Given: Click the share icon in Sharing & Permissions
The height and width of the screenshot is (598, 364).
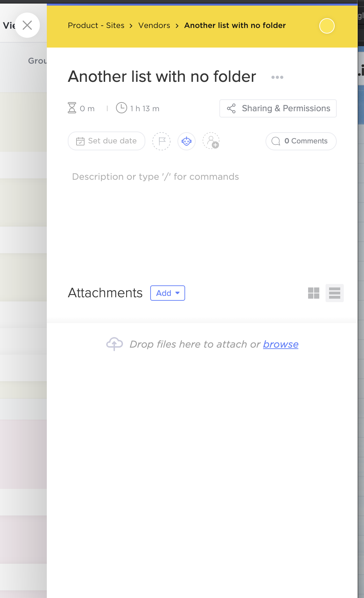Looking at the screenshot, I should 231,108.
